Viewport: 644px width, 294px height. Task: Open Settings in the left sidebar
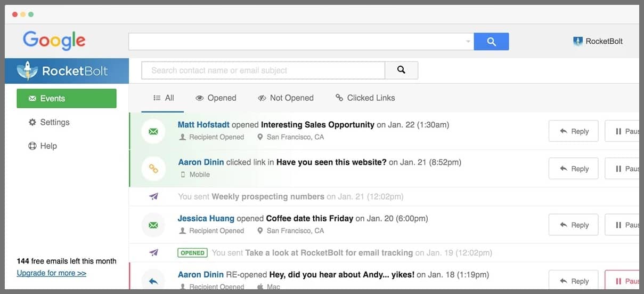pyautogui.click(x=49, y=122)
